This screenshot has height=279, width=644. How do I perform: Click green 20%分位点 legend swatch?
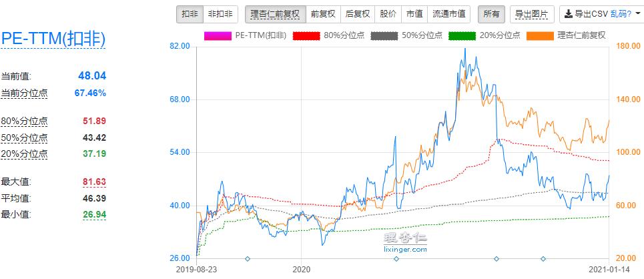(462, 36)
